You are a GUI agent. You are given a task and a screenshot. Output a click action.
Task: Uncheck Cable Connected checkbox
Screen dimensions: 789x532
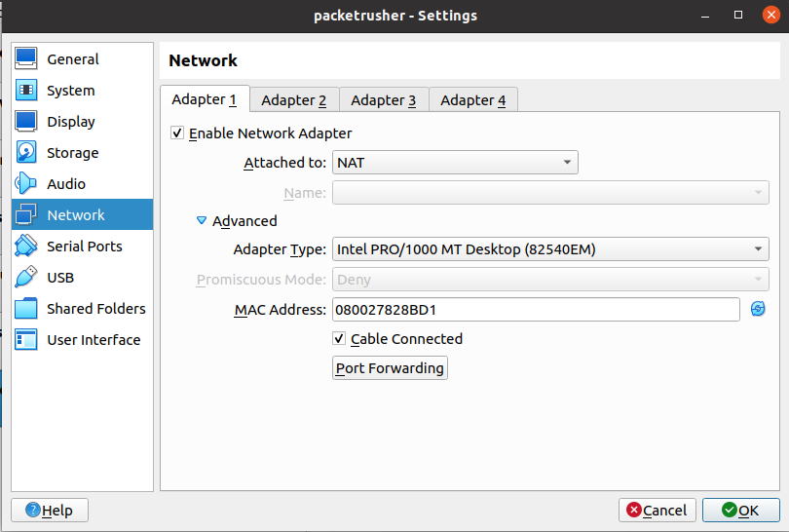(339, 339)
